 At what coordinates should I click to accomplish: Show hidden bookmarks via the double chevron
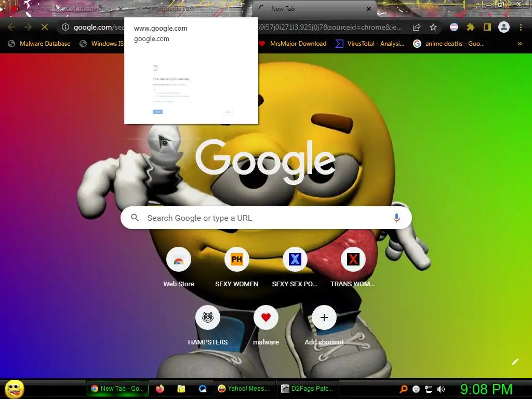click(x=520, y=44)
